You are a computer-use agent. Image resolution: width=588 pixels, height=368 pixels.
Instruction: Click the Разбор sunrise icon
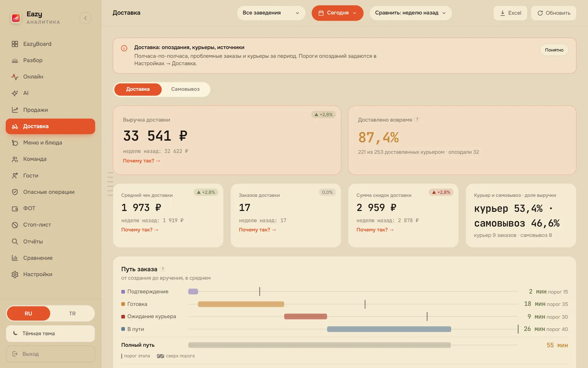(x=15, y=60)
